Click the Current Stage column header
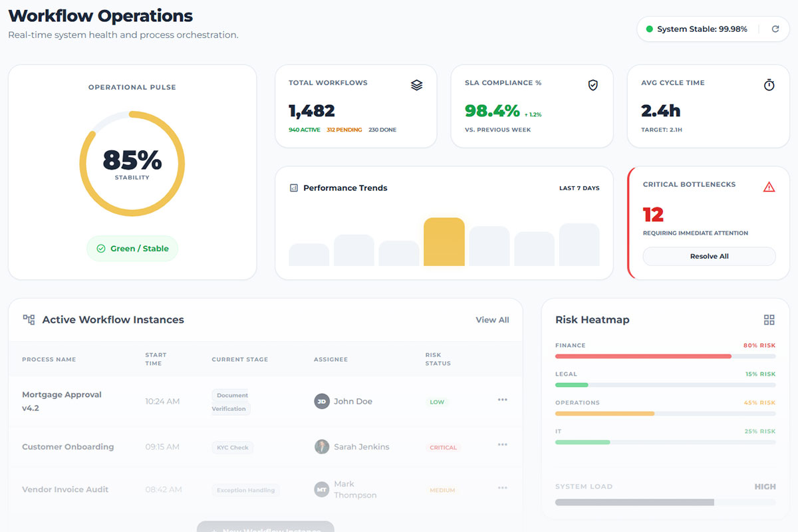Viewport: 798px width, 532px height. [240, 360]
